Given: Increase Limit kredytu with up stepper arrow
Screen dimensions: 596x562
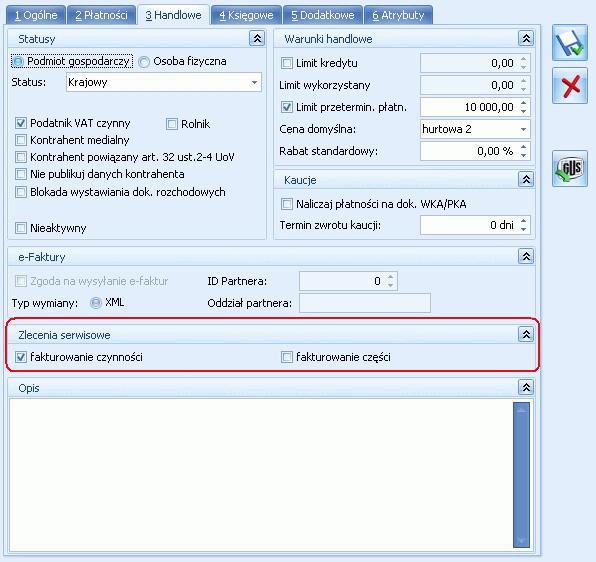Looking at the screenshot, I should [524, 59].
